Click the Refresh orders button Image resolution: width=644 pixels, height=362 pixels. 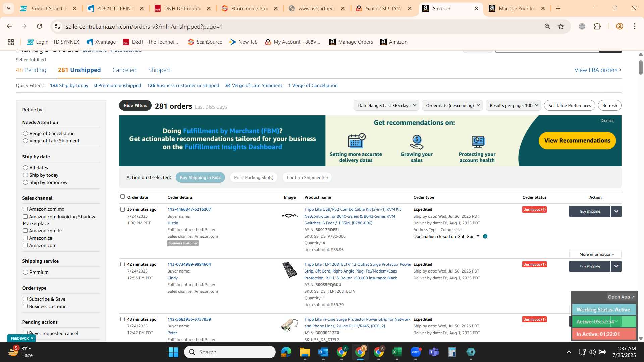[x=609, y=105]
